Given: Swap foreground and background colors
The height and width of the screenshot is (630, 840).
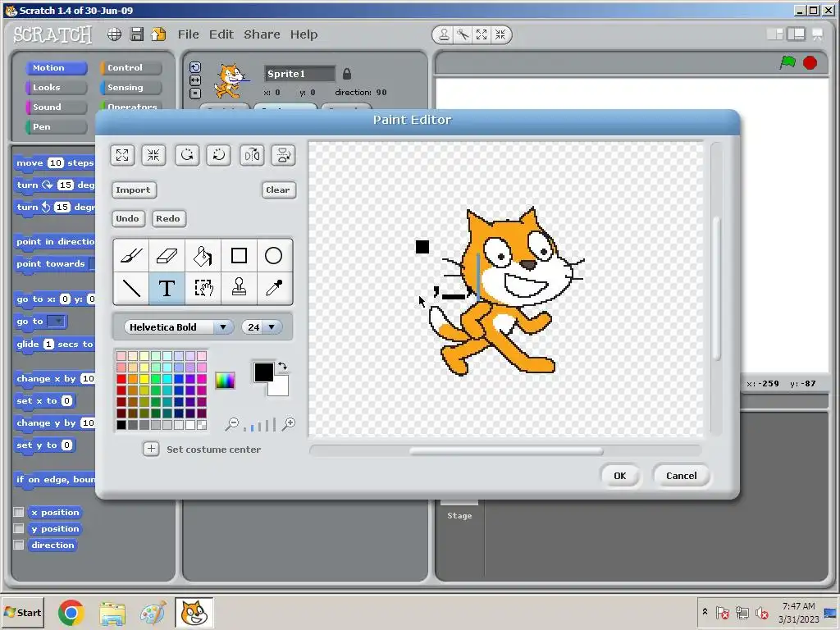Looking at the screenshot, I should [282, 366].
